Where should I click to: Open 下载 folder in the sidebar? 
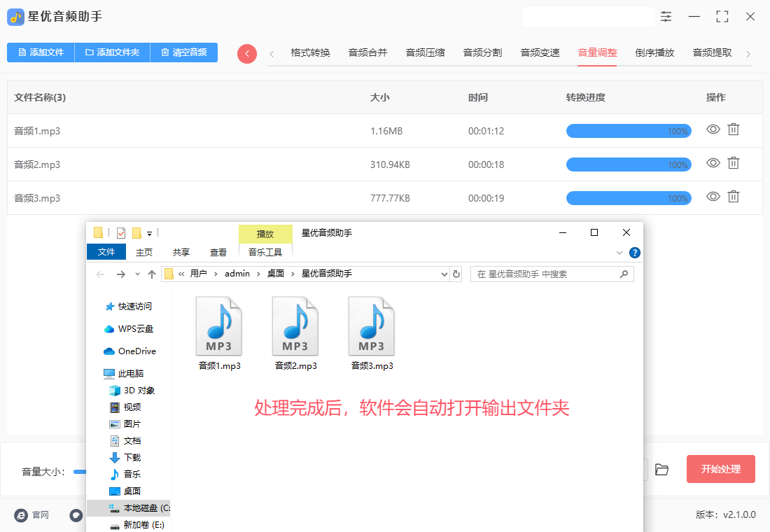125,457
